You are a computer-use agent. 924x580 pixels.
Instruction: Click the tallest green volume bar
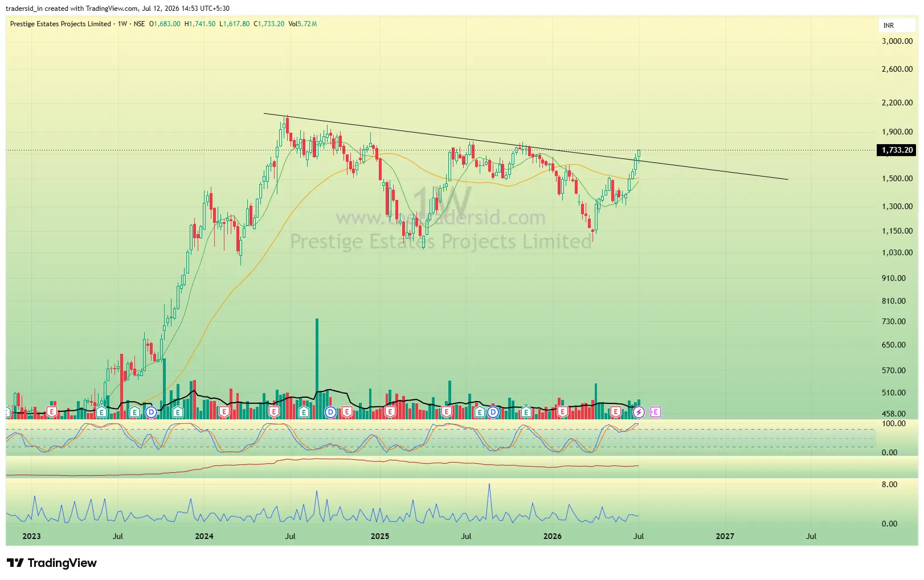click(317, 369)
